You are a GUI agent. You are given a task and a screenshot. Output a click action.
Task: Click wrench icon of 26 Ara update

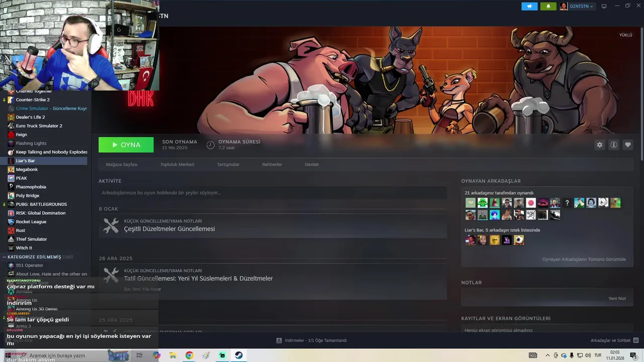point(111,276)
